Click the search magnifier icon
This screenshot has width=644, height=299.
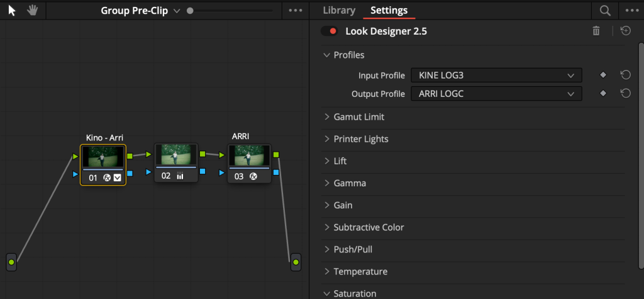[x=605, y=11]
